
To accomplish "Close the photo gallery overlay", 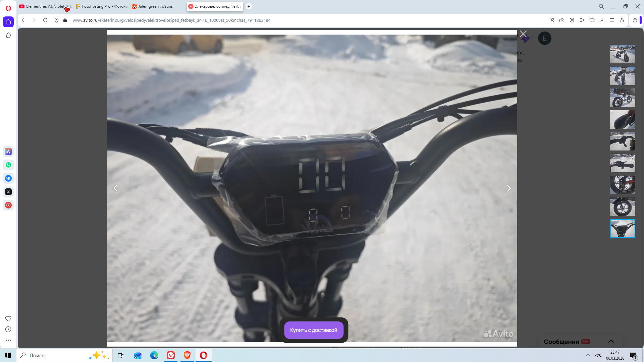I will click(x=523, y=34).
